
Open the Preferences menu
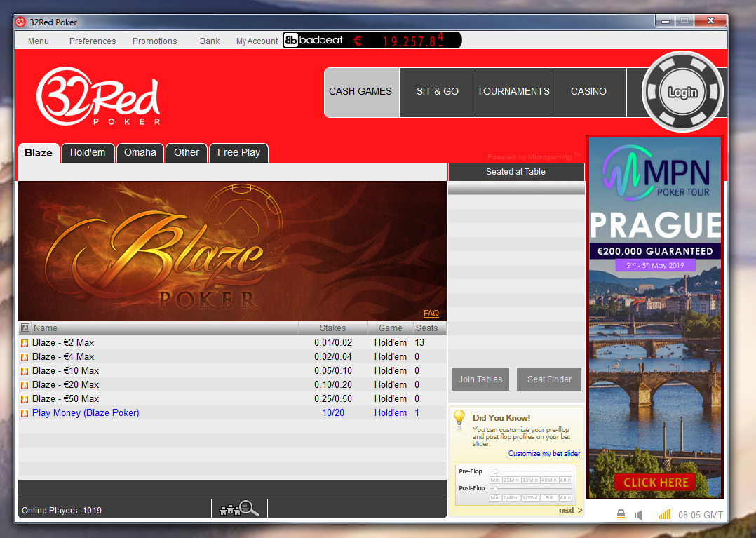93,41
